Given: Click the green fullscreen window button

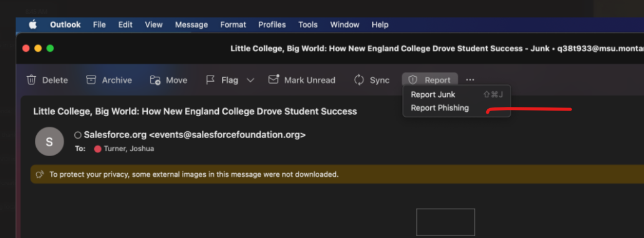Looking at the screenshot, I should coord(50,48).
